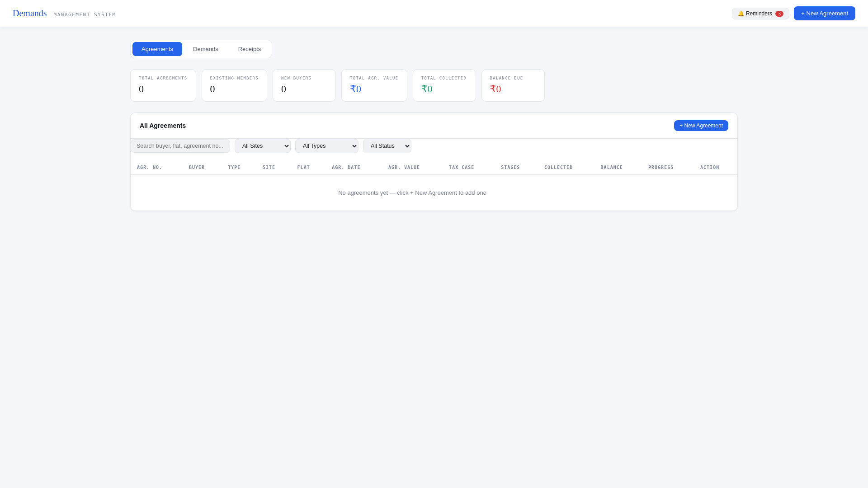Click the ACTION column header
This screenshot has width=868, height=488.
click(x=710, y=168)
